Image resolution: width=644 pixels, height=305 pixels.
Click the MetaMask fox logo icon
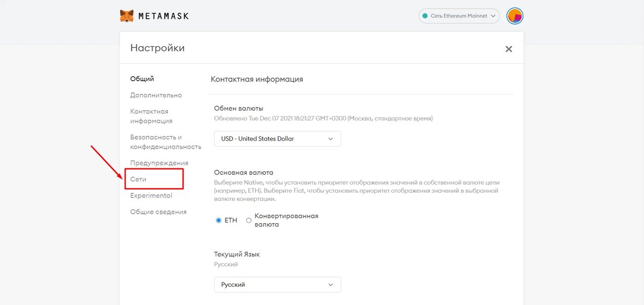[x=127, y=16]
